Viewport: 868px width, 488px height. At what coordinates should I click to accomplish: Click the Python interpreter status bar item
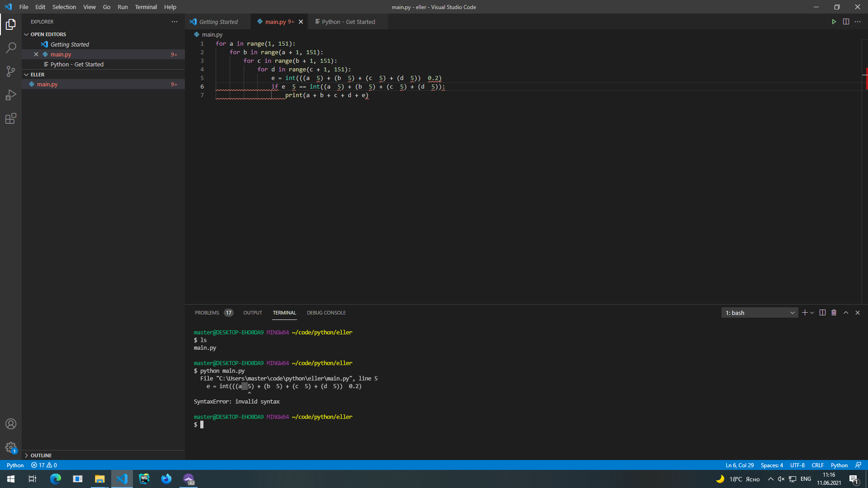click(x=15, y=465)
